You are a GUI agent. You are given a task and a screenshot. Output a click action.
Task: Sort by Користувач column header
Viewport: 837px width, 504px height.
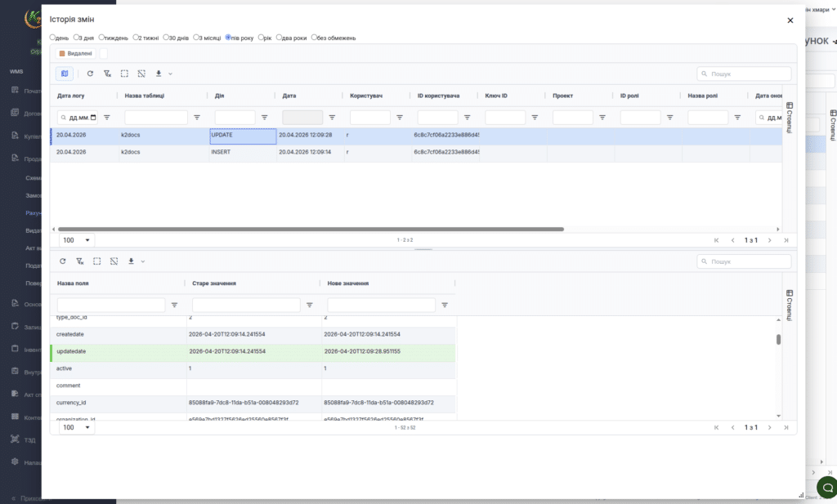click(x=366, y=96)
